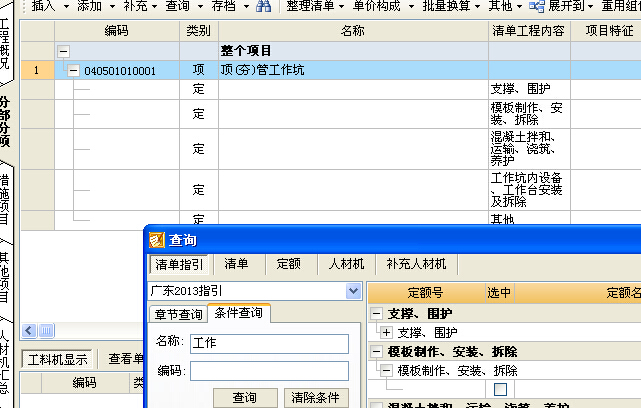Screen dimensions: 641x408
Task: Switch to the 章节查询 tab
Action: [x=179, y=314]
